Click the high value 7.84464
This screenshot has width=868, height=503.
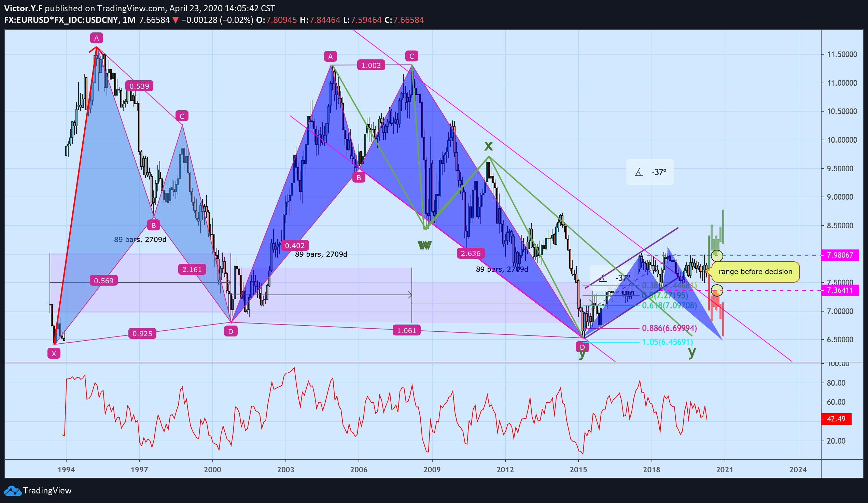tap(325, 20)
